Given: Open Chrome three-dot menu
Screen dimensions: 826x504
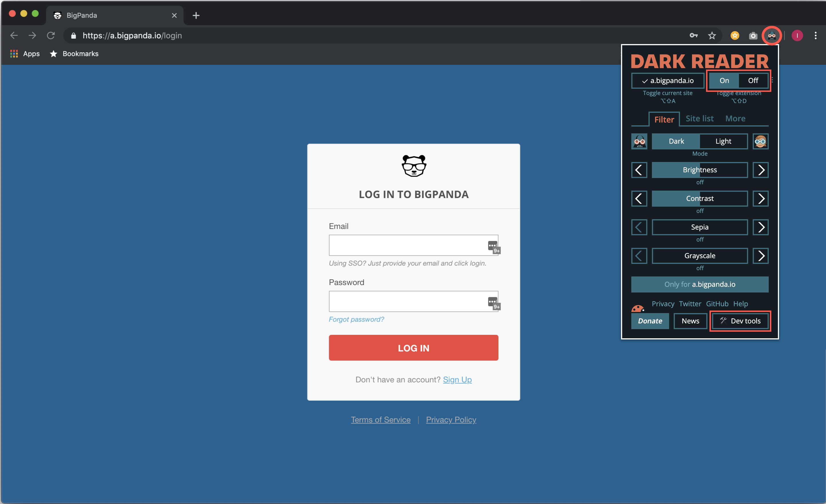Looking at the screenshot, I should (x=815, y=35).
